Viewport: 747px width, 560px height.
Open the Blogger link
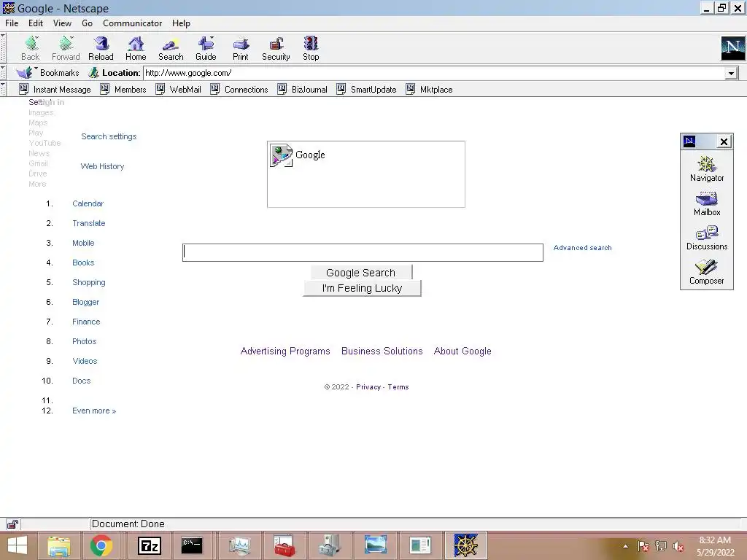(x=86, y=302)
